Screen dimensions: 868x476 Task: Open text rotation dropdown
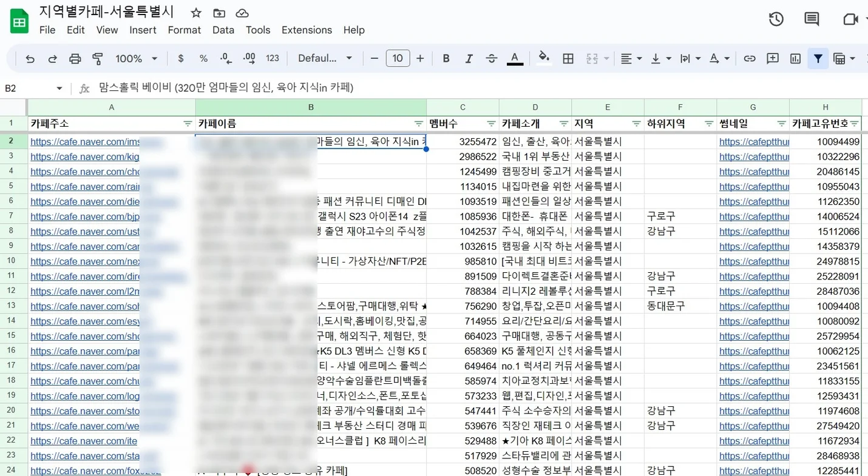tap(719, 59)
